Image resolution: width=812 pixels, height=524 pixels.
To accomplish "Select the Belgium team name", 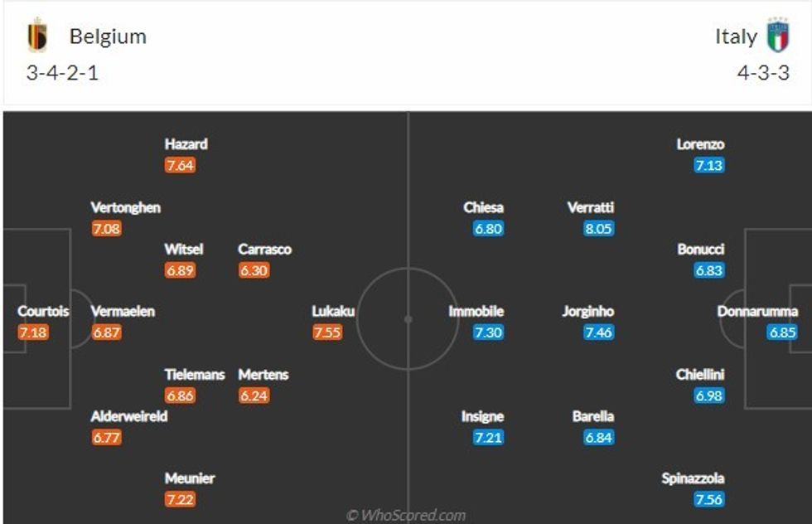I will (108, 36).
